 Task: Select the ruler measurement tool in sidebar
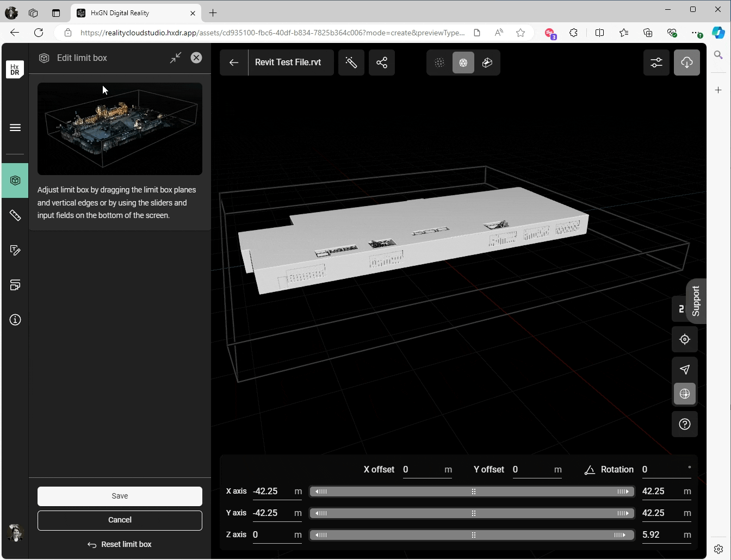(x=15, y=215)
